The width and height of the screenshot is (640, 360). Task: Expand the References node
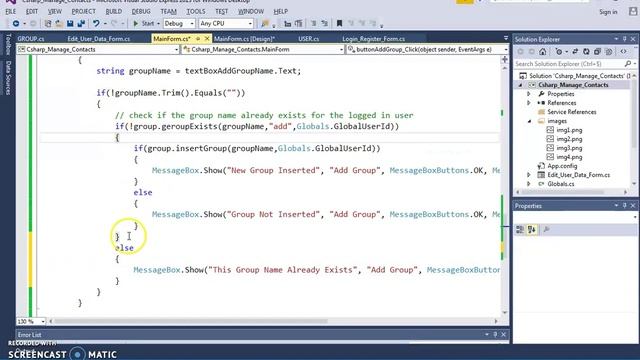[x=529, y=103]
